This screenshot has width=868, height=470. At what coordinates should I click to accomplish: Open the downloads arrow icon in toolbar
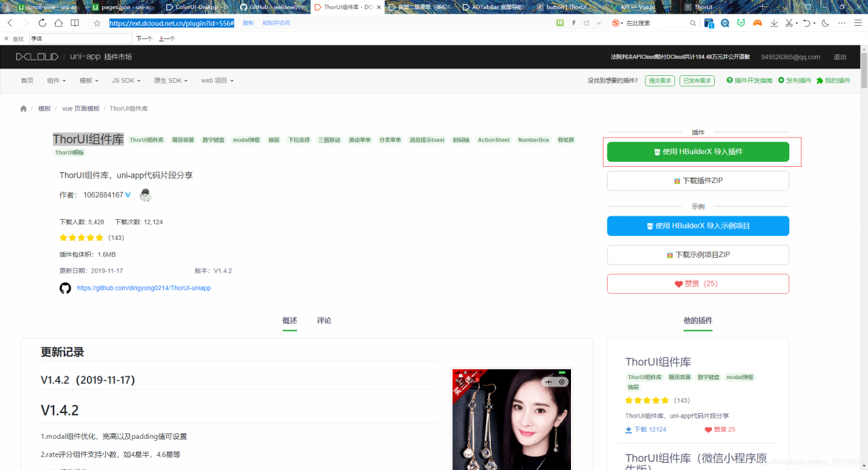774,23
